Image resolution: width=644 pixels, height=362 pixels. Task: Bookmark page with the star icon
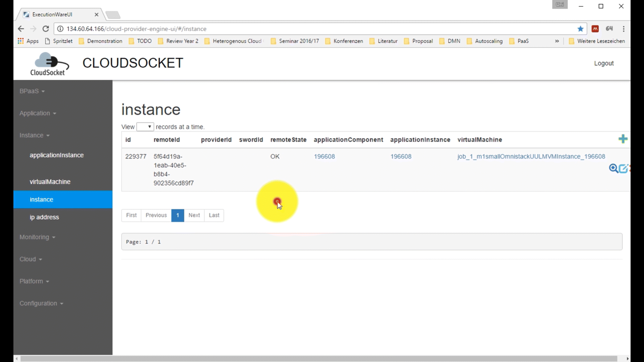coord(580,29)
